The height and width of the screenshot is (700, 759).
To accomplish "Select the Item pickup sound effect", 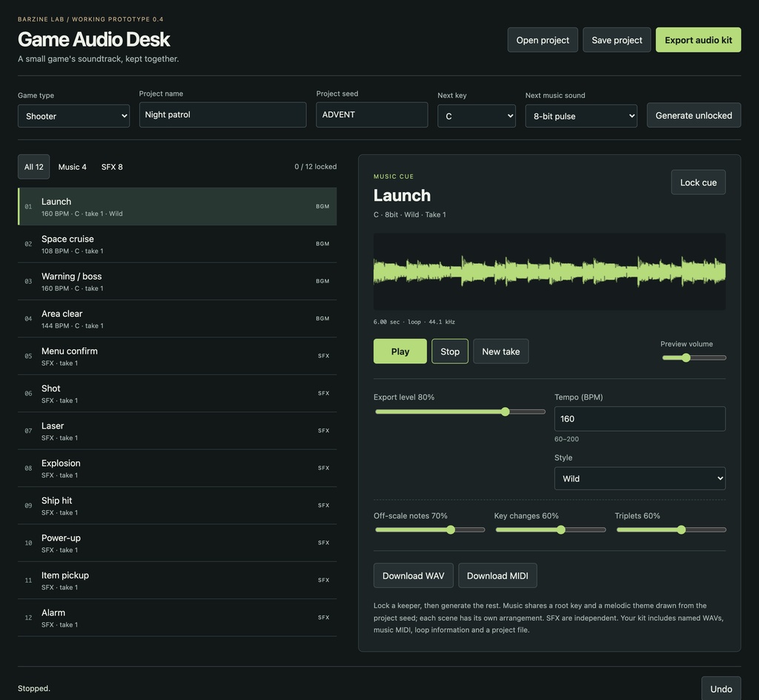I will coord(177,581).
